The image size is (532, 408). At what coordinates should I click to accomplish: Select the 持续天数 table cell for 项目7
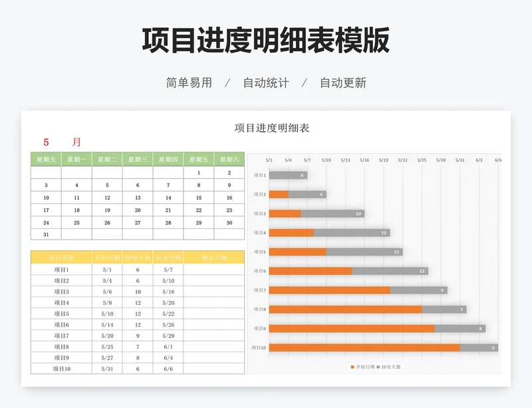(138, 335)
